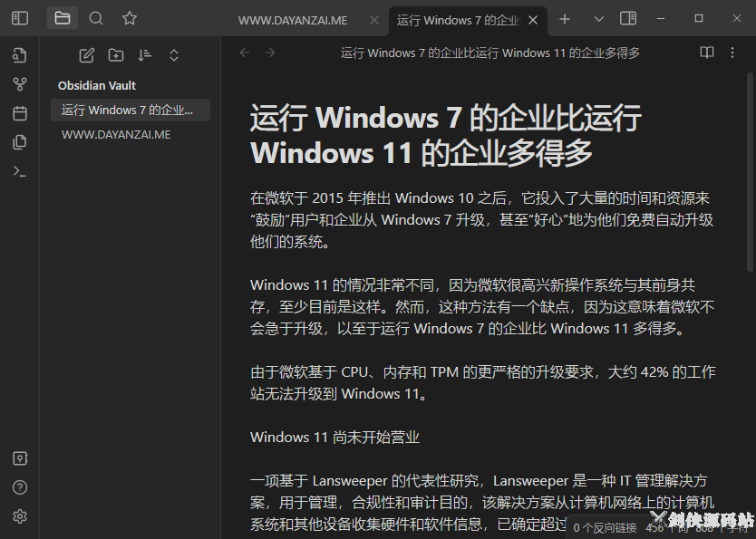This screenshot has width=756, height=539.
Task: Open quick switcher icon in ribbon
Action: [x=20, y=55]
